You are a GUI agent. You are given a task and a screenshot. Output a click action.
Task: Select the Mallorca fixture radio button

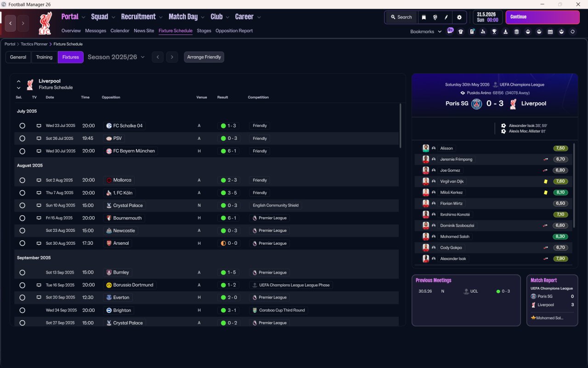tap(22, 180)
